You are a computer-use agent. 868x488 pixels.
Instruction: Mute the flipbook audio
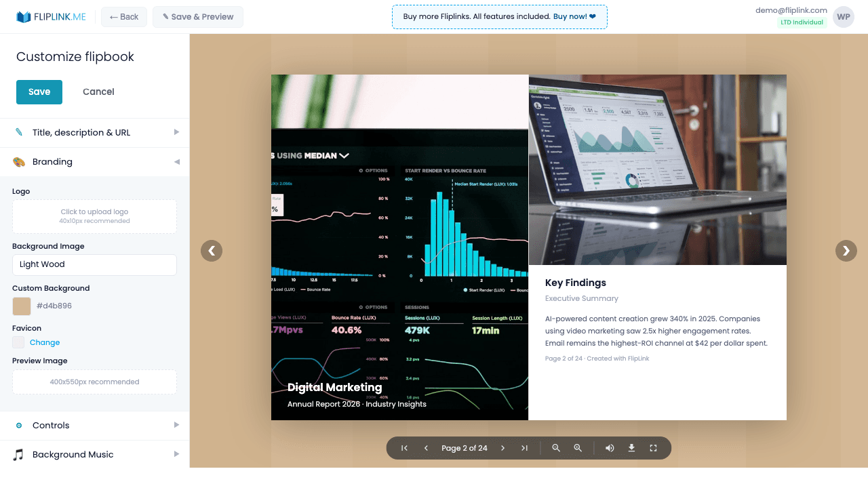click(x=610, y=447)
